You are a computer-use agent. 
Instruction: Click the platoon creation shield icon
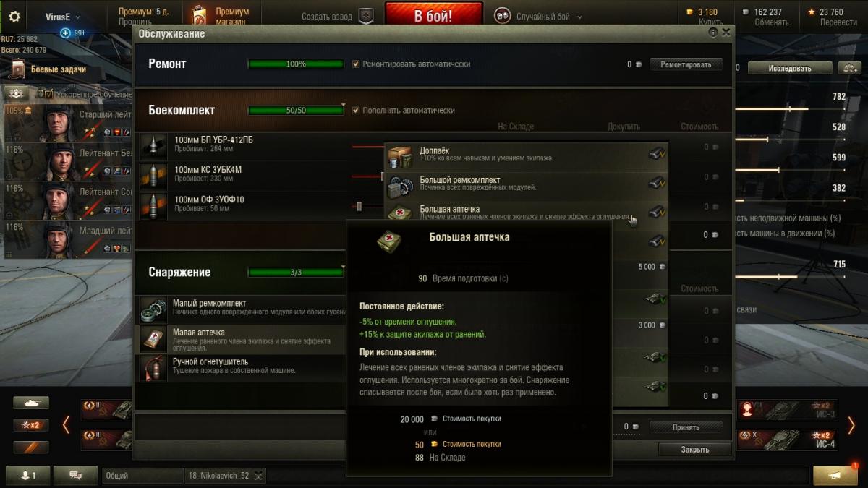366,17
